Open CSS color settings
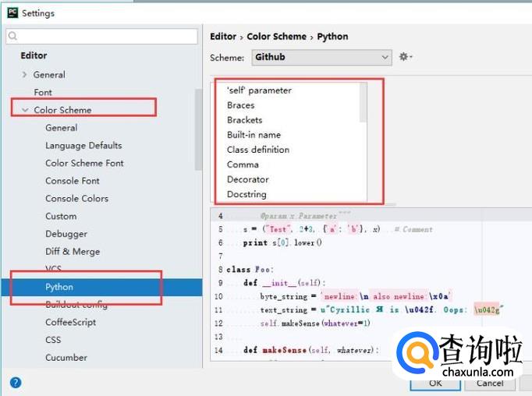The height and width of the screenshot is (396, 532). (53, 340)
